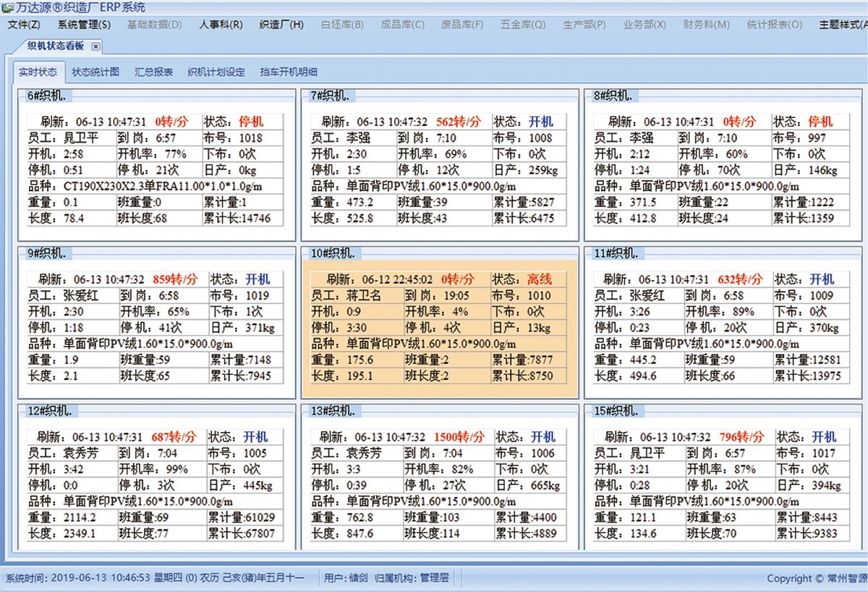Open the 挡车开机明细 tab
This screenshot has height=592, width=868.
point(288,72)
